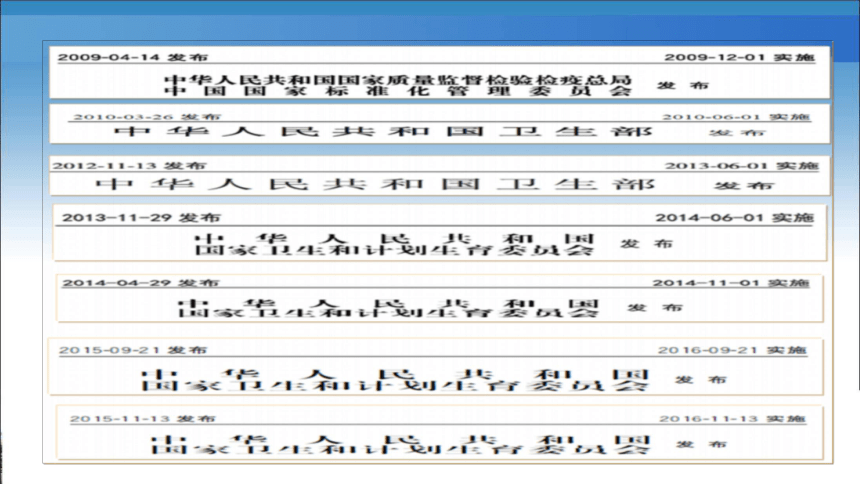Select 国家卫生和计划生育委员会 under 2015-11-13
Screen dimensions: 860x484
[x=400, y=449]
